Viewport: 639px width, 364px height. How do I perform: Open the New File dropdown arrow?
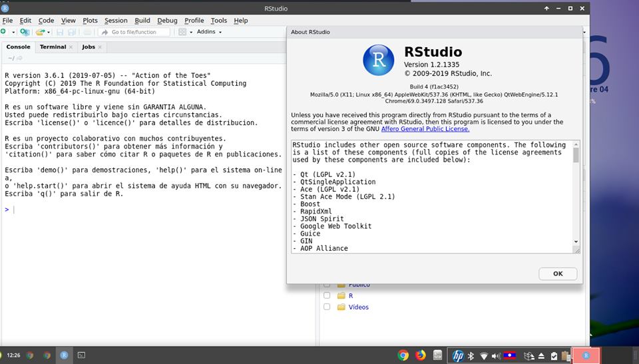13,32
